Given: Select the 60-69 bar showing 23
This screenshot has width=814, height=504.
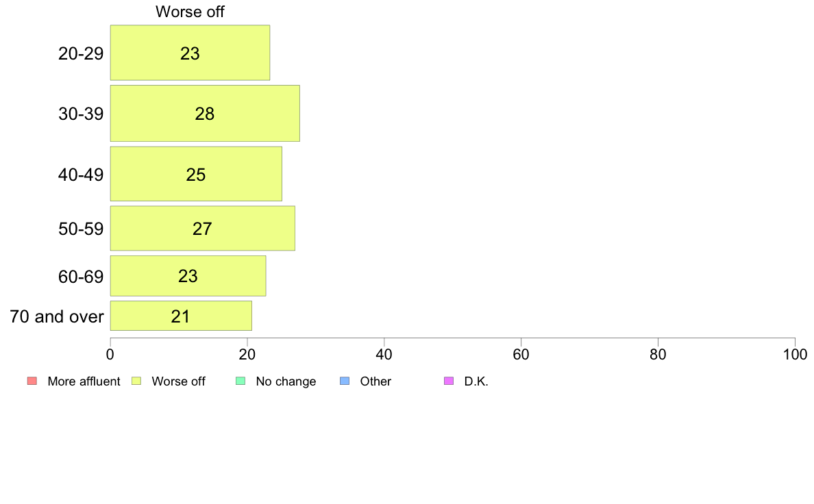Looking at the screenshot, I should tap(188, 275).
